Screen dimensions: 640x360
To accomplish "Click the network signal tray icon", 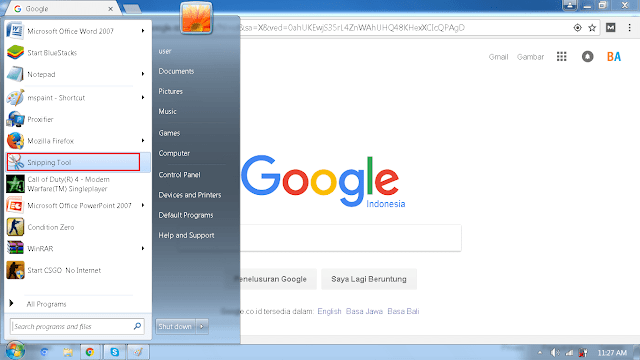I will pos(569,352).
